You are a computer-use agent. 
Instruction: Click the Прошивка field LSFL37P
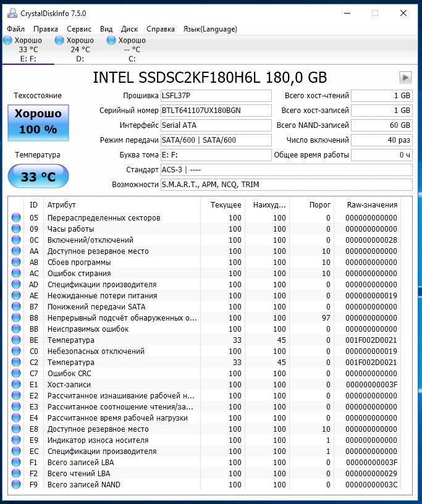click(x=216, y=96)
